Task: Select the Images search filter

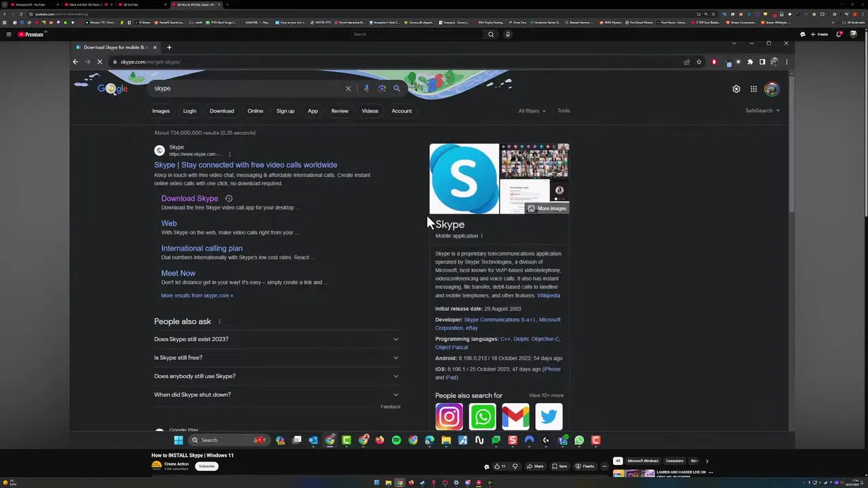Action: pyautogui.click(x=161, y=111)
